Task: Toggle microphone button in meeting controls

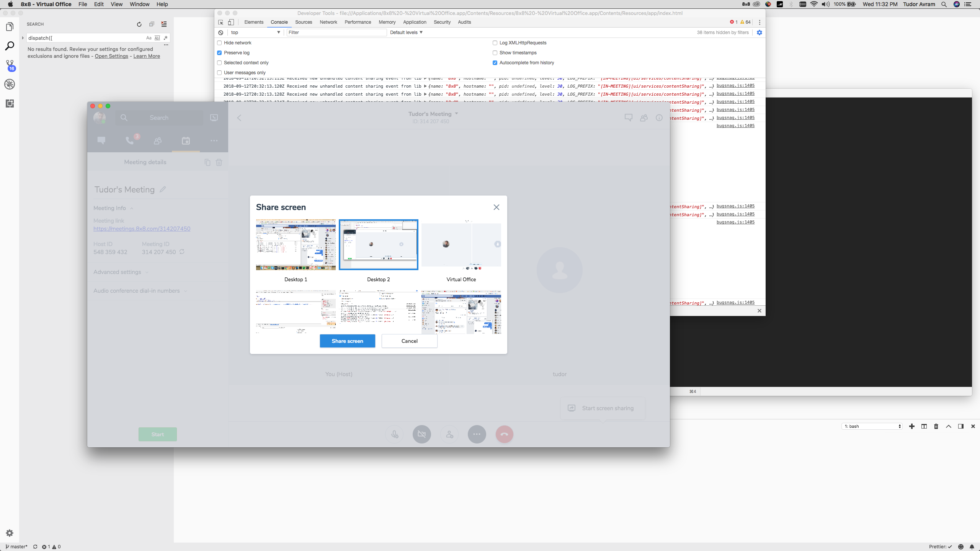Action: [395, 434]
